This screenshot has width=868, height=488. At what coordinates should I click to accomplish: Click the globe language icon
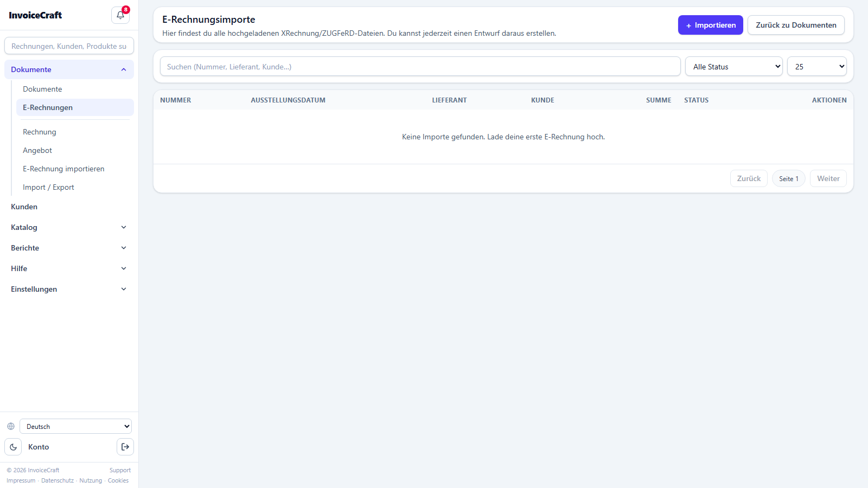(x=11, y=426)
